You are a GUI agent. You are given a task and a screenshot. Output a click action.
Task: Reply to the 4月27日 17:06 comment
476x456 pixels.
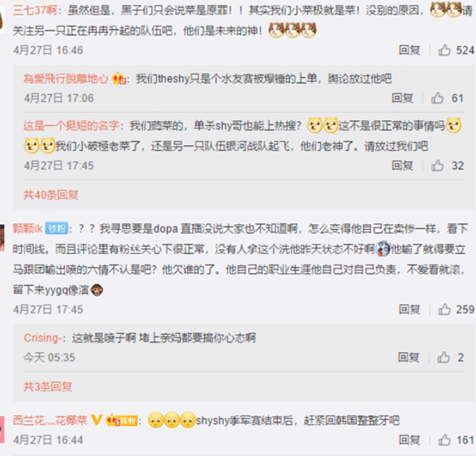point(402,98)
